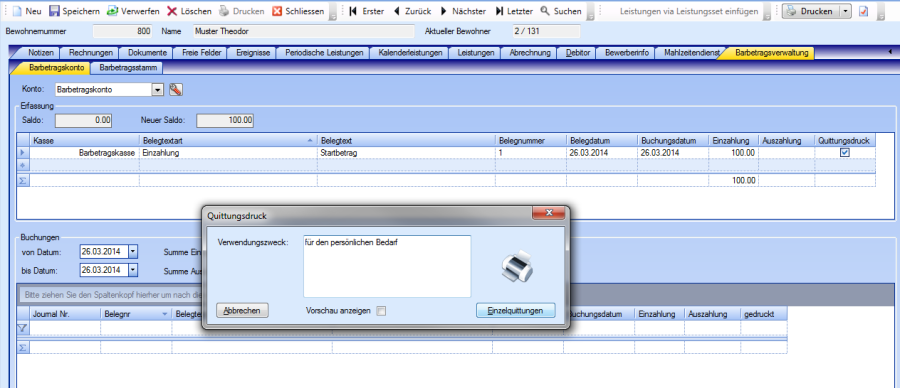Click the Einzelquittungen button

[515, 311]
